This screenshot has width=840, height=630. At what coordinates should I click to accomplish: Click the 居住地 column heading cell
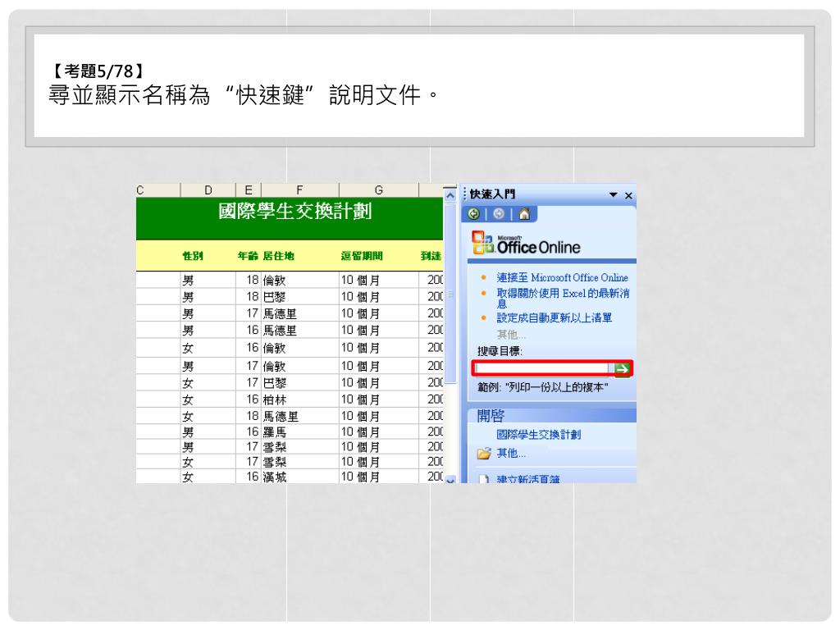[300, 256]
